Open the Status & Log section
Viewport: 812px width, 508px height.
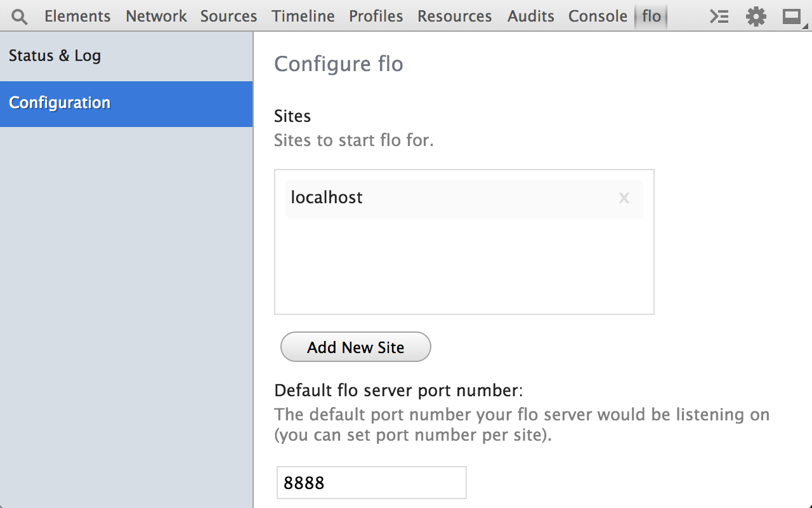point(55,56)
